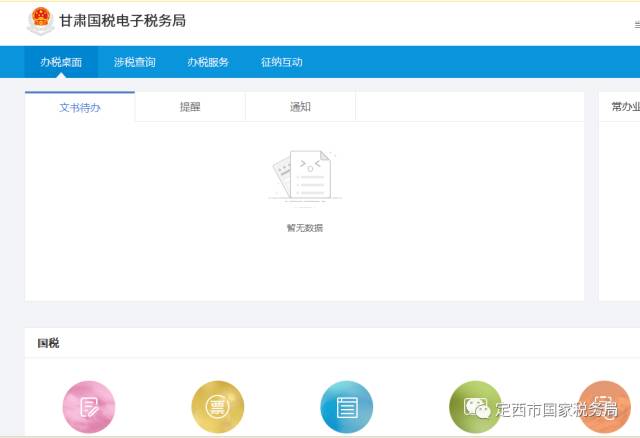Open the blue list-document icon
This screenshot has height=438, width=640.
(x=347, y=407)
